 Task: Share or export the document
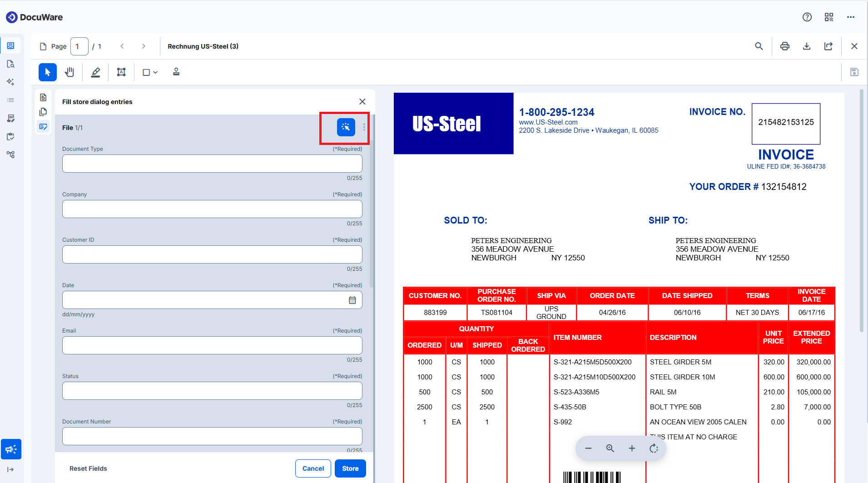coord(828,46)
